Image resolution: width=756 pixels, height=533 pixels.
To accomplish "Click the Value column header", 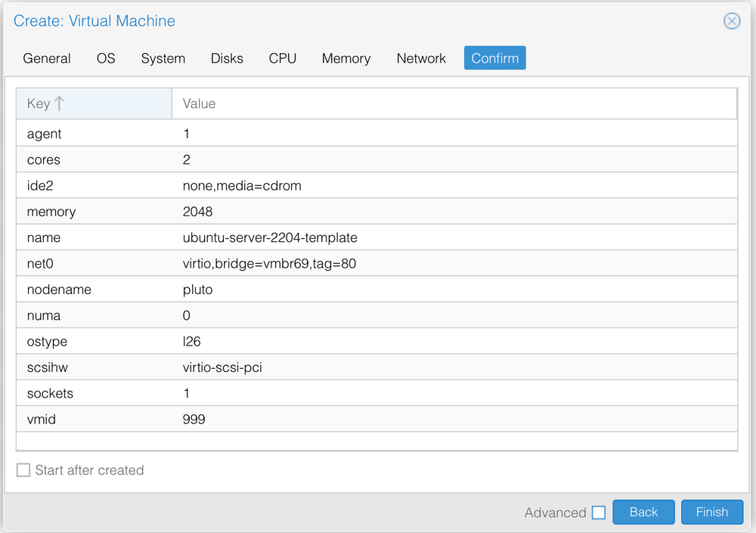I will [199, 103].
